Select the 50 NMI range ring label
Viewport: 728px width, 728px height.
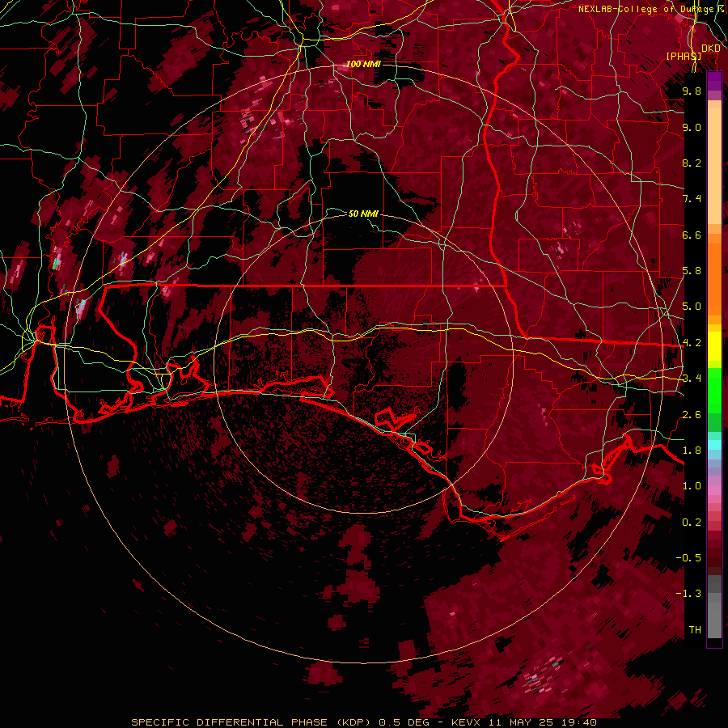click(x=363, y=214)
